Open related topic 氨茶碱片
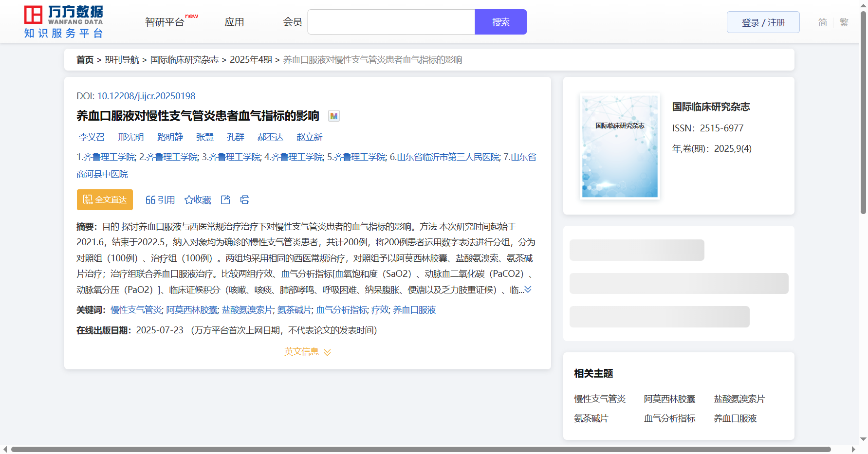Screen dimensions: 868x454 591,418
